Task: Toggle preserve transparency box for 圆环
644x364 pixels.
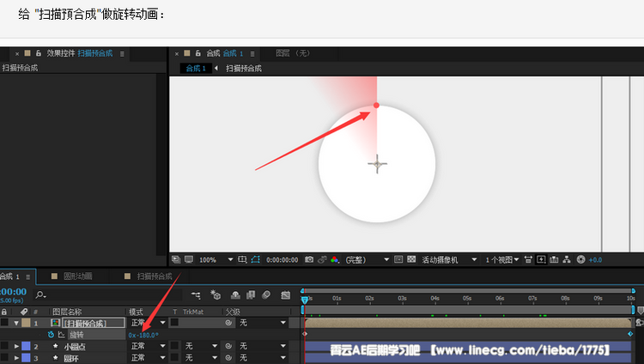Action: 174,358
